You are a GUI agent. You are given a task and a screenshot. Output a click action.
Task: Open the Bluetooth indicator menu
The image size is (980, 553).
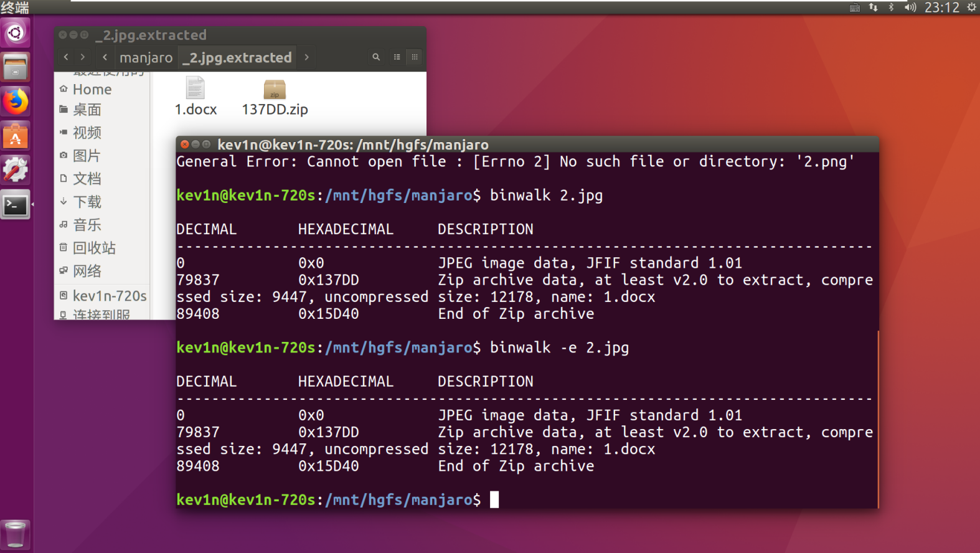[891, 7]
